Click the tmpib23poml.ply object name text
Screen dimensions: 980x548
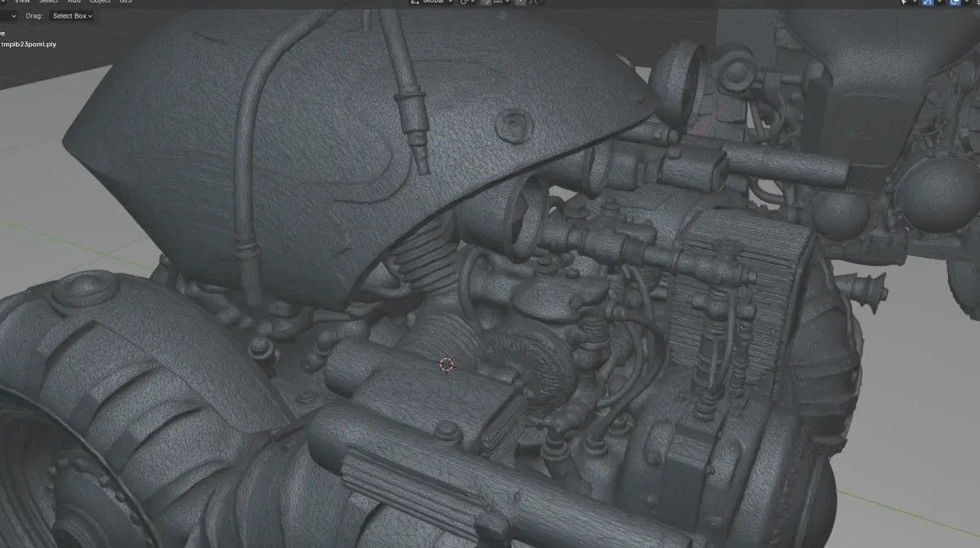point(30,44)
